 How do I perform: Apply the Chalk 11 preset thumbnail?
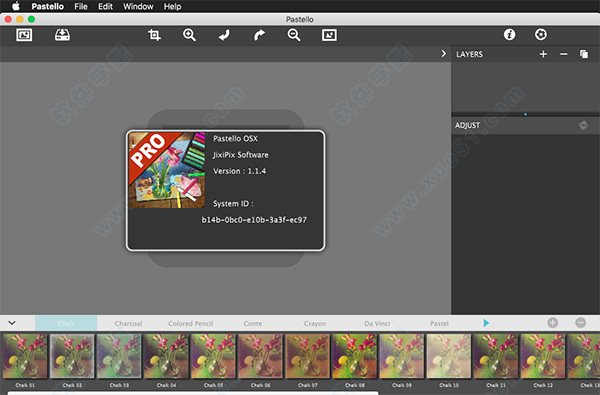496,356
